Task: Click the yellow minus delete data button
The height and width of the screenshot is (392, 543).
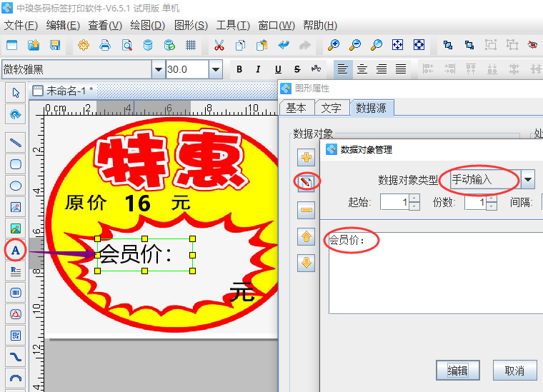Action: (x=307, y=210)
